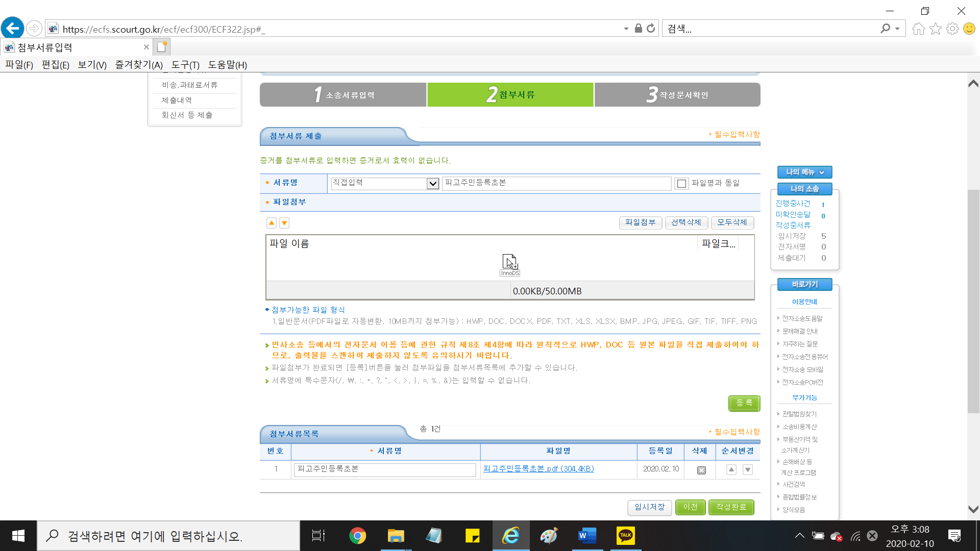Open Microsoft Word from the taskbar

(587, 536)
